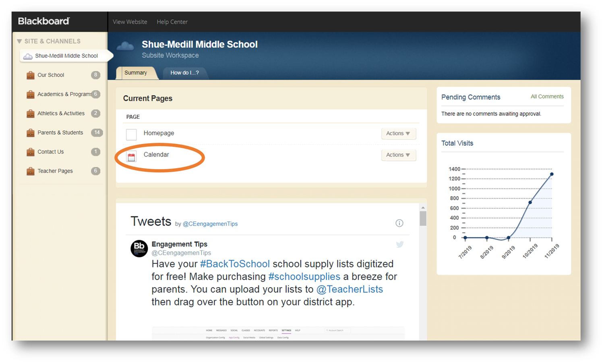The height and width of the screenshot is (364, 604).
Task: Click the 10/2019 data point on chart
Action: coord(530,202)
